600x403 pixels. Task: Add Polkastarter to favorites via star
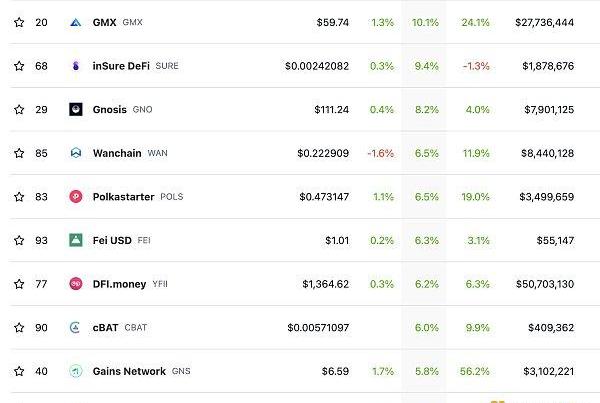[x=18, y=197]
